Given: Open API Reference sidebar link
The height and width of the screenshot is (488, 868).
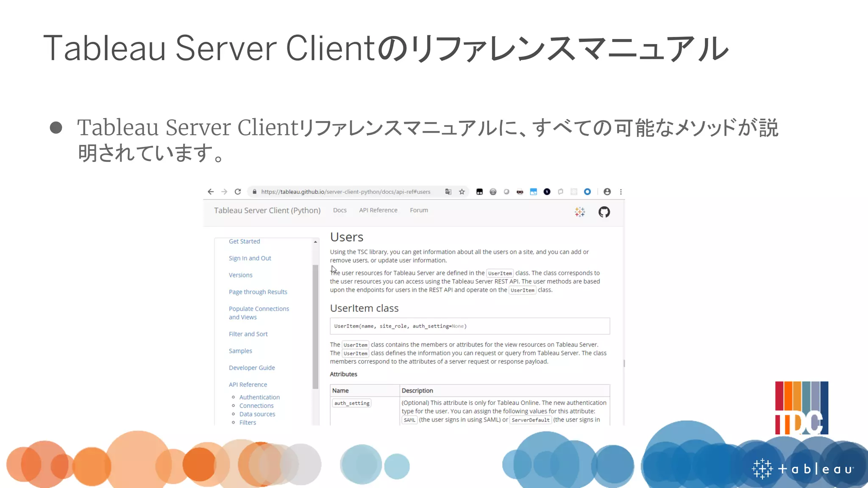Looking at the screenshot, I should (248, 385).
